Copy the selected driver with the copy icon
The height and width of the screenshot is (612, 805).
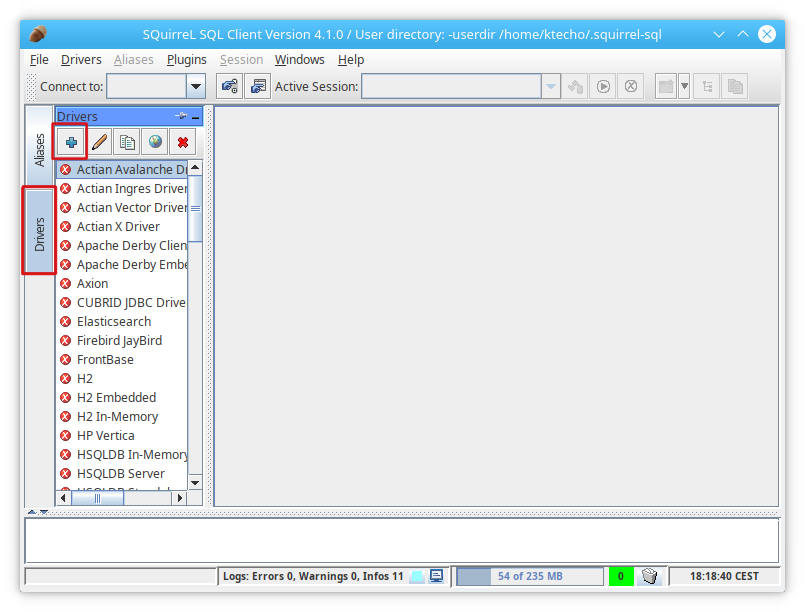pyautogui.click(x=127, y=142)
